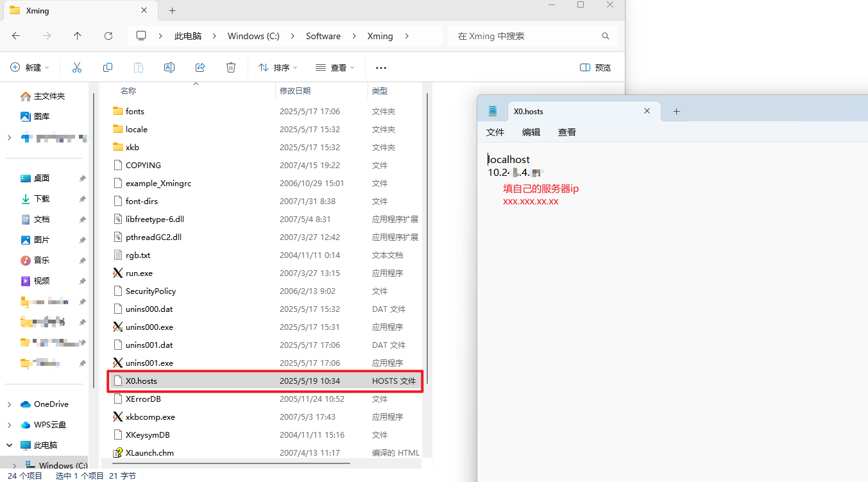Screen dimensions: 868x482
Task: Click the localhost line in Notepad
Action: tap(509, 159)
